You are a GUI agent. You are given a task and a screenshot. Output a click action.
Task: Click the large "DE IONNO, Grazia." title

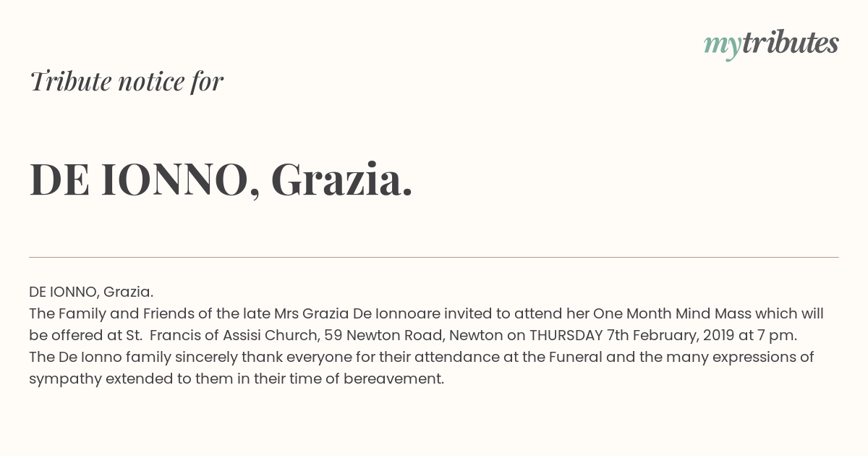coord(221,180)
